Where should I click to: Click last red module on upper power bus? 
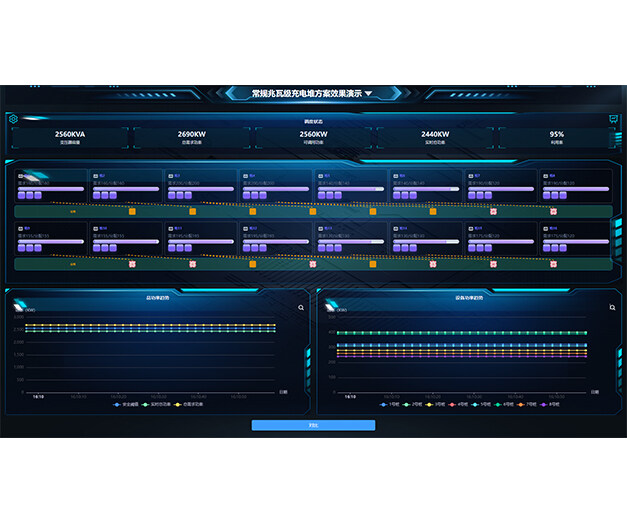[x=553, y=212]
